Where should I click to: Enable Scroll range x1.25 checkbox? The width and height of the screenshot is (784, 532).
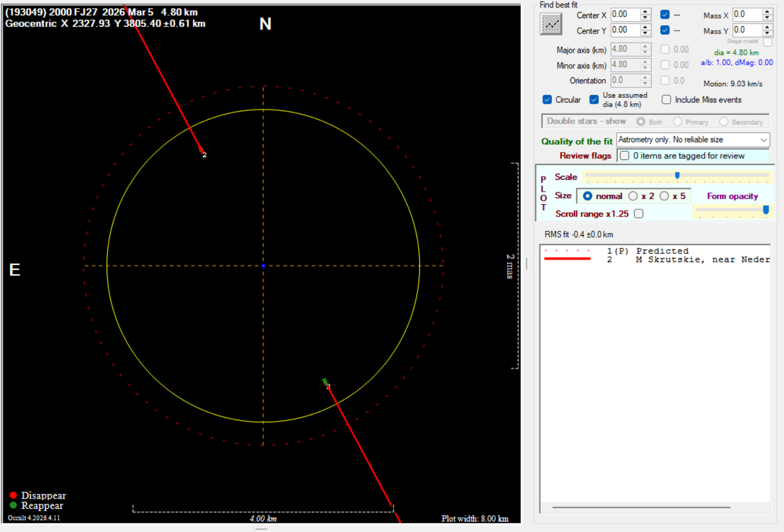[639, 214]
